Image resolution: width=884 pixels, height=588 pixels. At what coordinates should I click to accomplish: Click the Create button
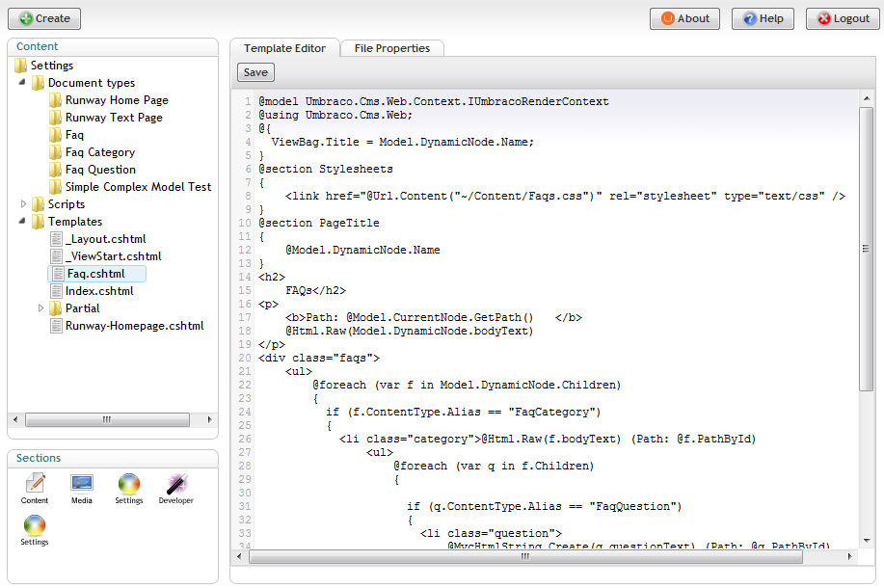(x=43, y=18)
